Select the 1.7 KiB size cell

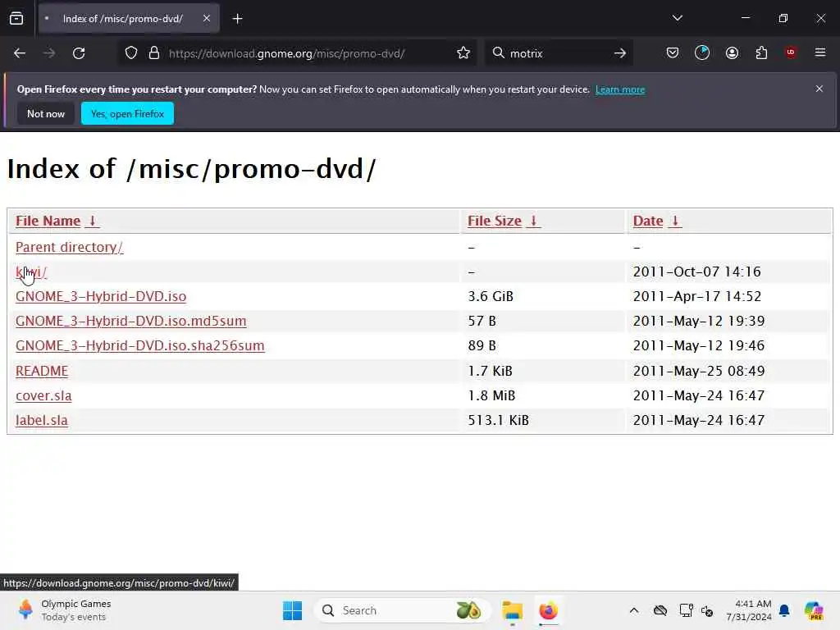click(491, 371)
